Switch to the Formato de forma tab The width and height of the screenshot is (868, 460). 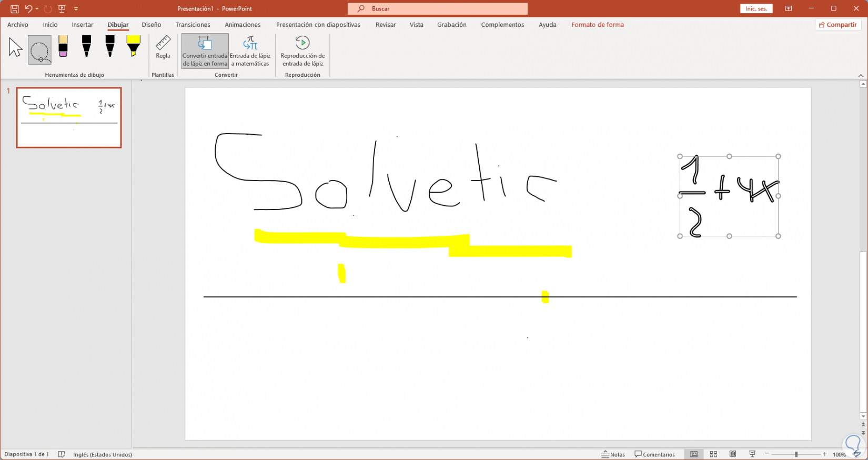tap(598, 25)
